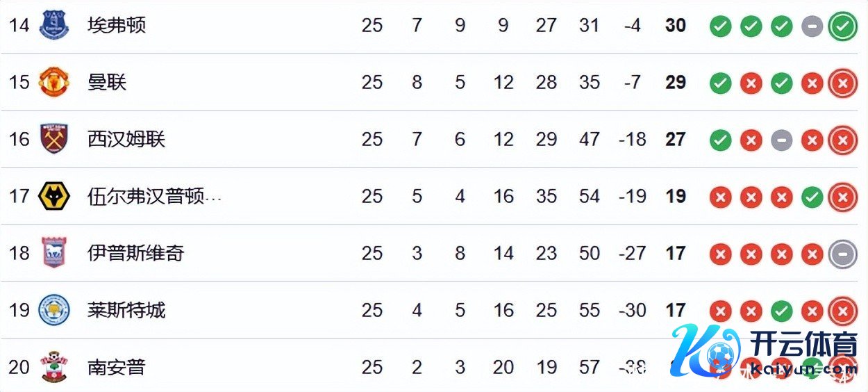Screen dimensions: 868x392
Task: Open the 曼联 team link
Action: click(107, 82)
